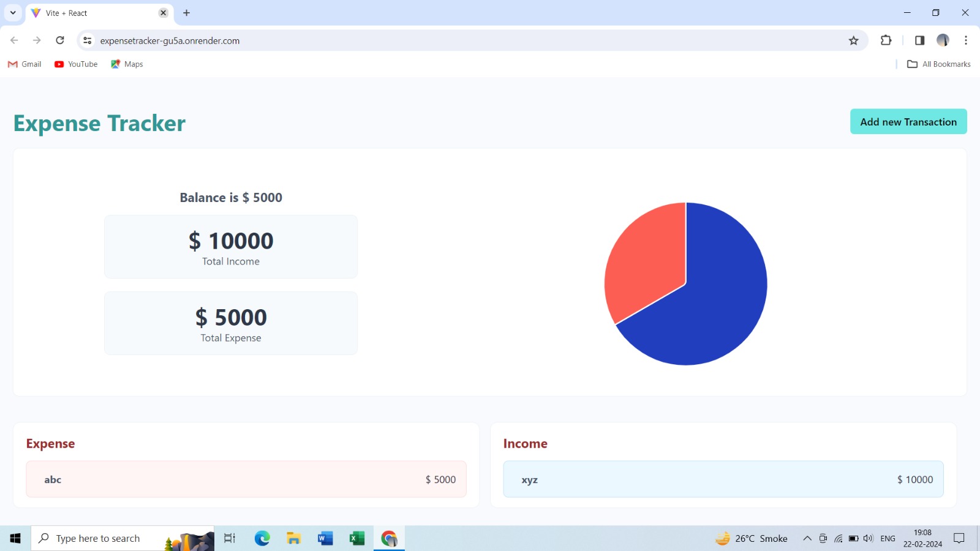Open File Explorer from the taskbar
The width and height of the screenshot is (980, 551).
pos(294,538)
